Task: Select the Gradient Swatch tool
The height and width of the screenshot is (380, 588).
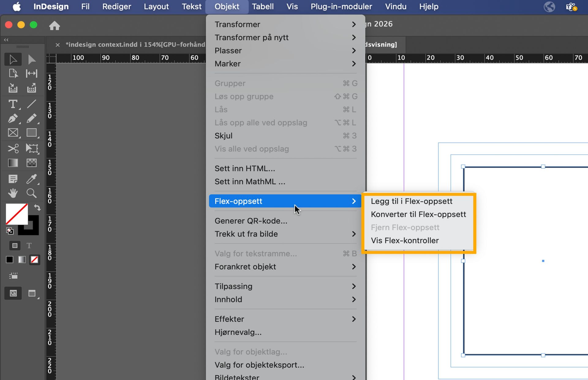Action: pos(13,162)
